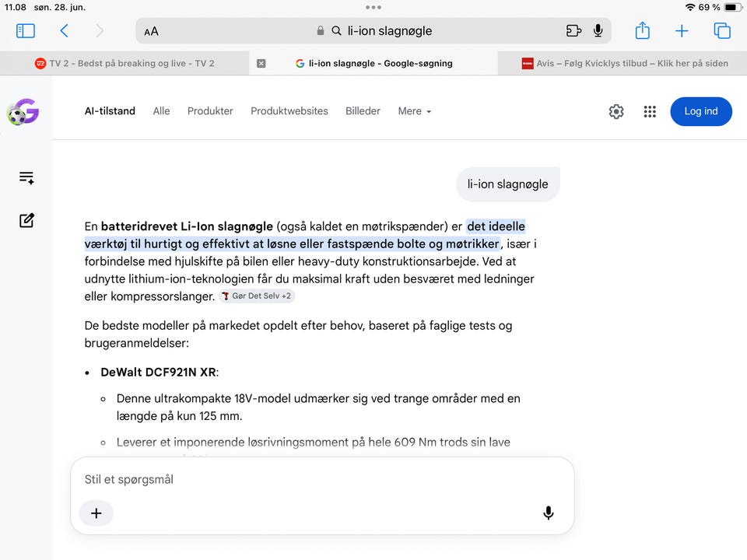The width and height of the screenshot is (747, 560).
Task: Open the Safari sidebar panel
Action: point(25,31)
